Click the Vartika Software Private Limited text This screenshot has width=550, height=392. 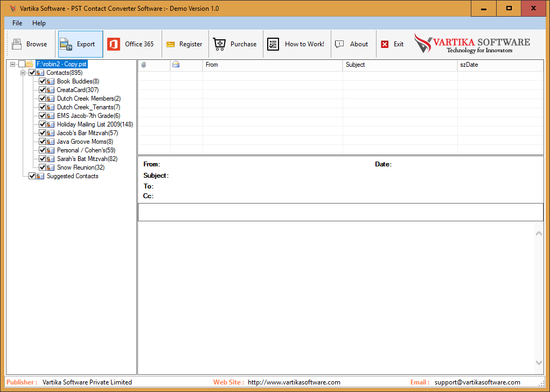click(87, 382)
